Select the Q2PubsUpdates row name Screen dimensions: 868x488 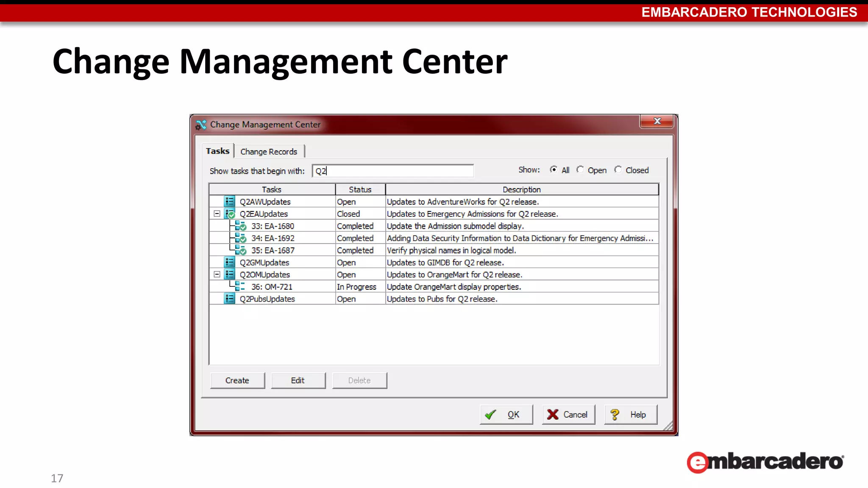pos(267,299)
